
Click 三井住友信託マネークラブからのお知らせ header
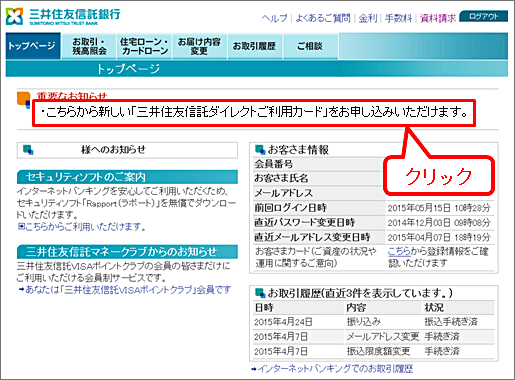coord(127,252)
